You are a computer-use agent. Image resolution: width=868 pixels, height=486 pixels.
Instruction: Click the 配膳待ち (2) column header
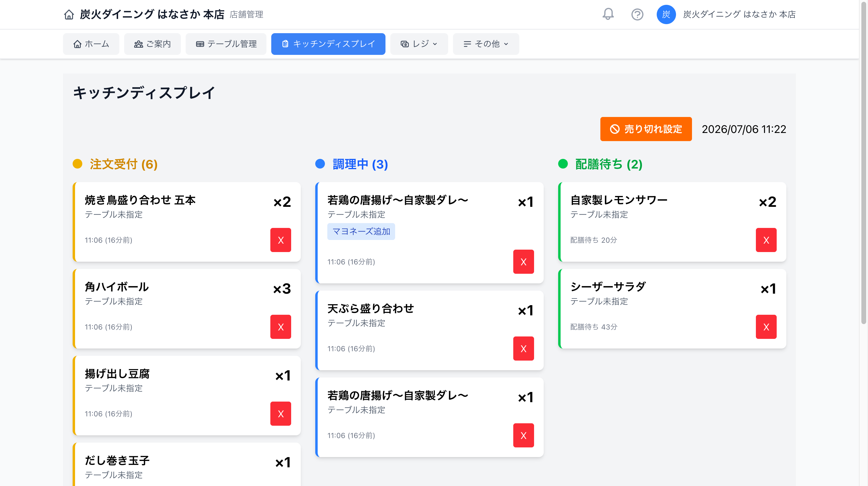(609, 164)
